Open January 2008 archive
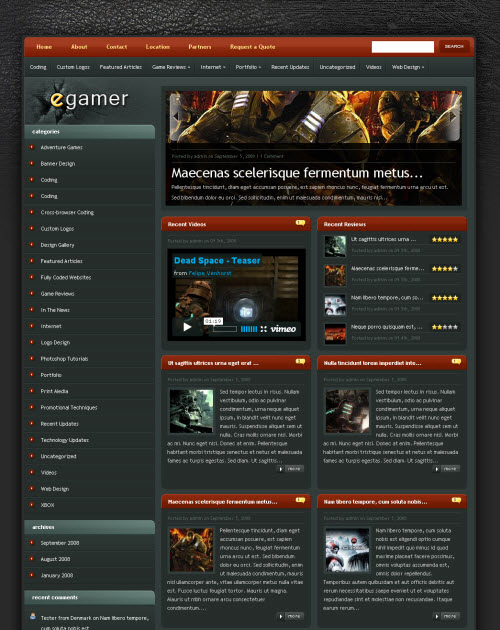500x630 pixels. coord(57,575)
